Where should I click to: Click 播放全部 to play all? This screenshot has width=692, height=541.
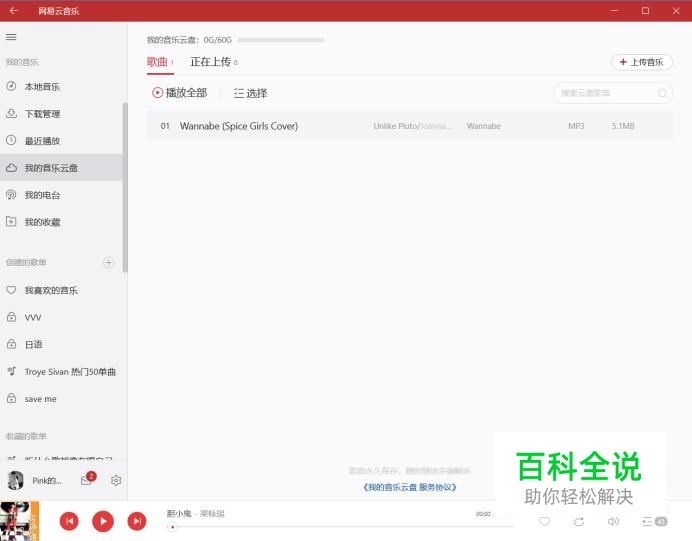coord(179,93)
